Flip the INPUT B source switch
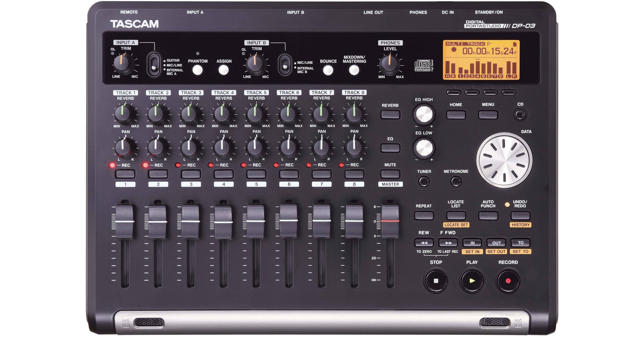The height and width of the screenshot is (338, 644). pyautogui.click(x=285, y=65)
